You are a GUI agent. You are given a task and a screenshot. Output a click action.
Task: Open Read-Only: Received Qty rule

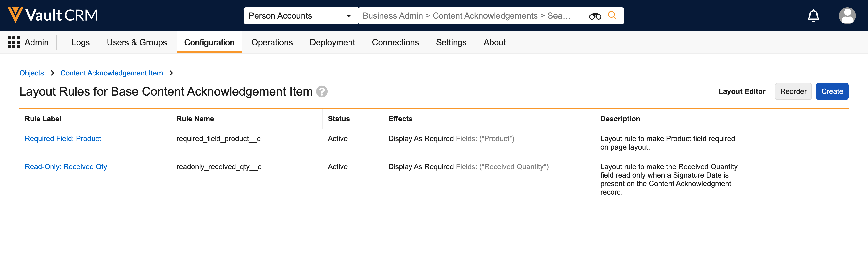point(66,167)
